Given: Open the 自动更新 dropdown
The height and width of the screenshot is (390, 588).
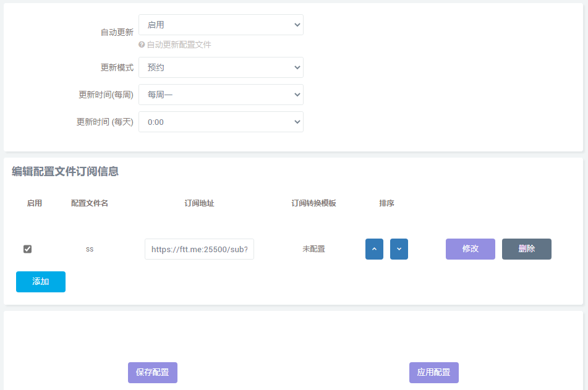Looking at the screenshot, I should (x=221, y=25).
